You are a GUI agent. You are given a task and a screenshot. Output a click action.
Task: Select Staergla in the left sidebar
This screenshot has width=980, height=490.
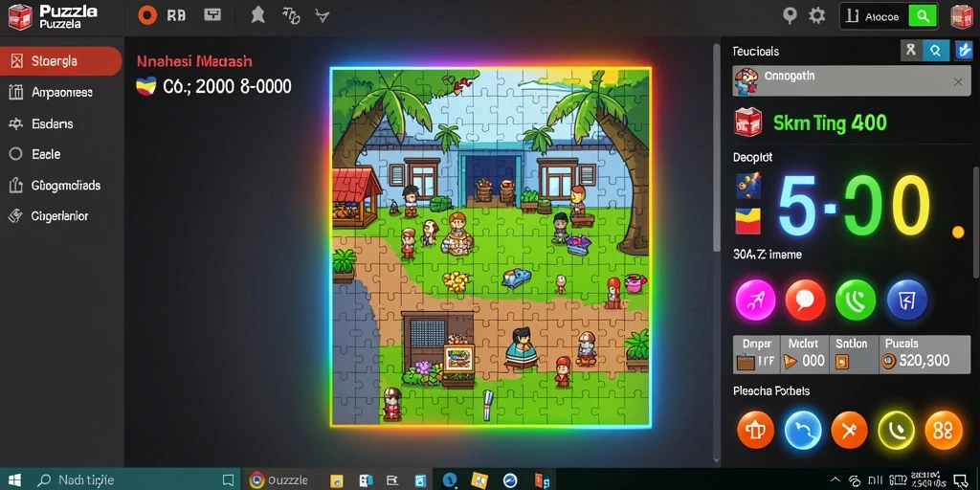click(60, 60)
